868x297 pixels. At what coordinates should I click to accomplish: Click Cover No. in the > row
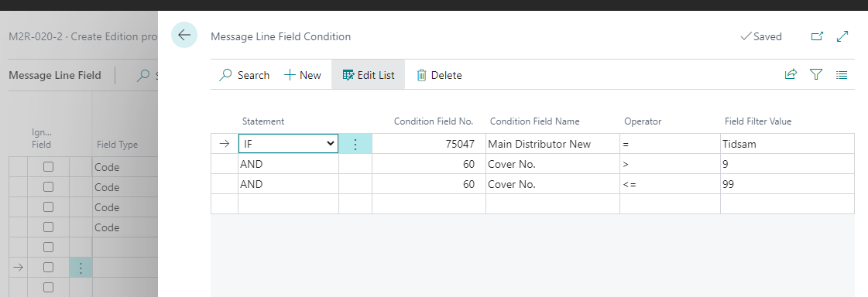click(x=552, y=164)
